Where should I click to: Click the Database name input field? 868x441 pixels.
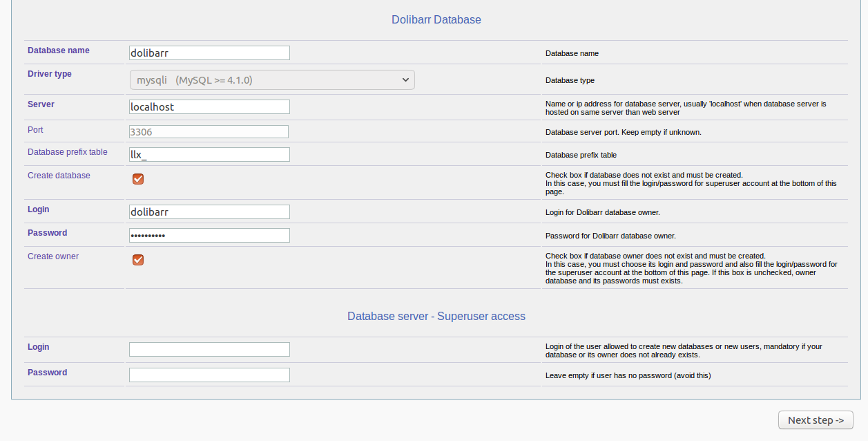[209, 53]
